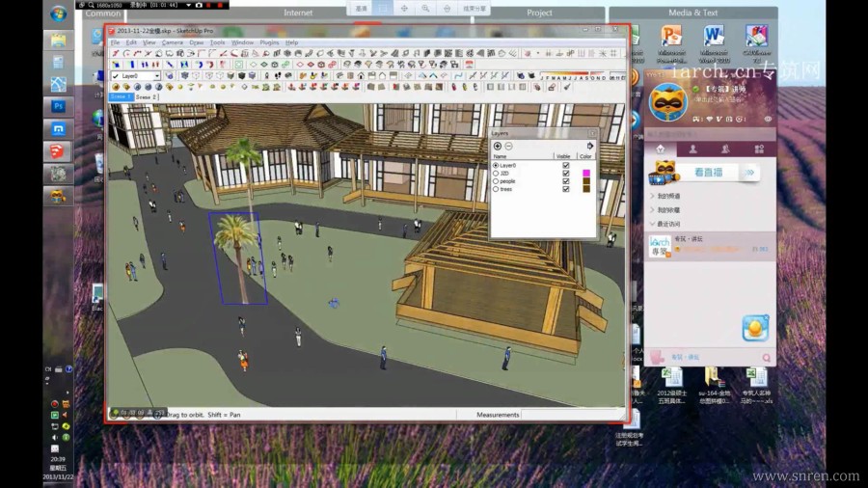868x488 pixels.
Task: Switch to Wireframe face style
Action: pyautogui.click(x=208, y=76)
